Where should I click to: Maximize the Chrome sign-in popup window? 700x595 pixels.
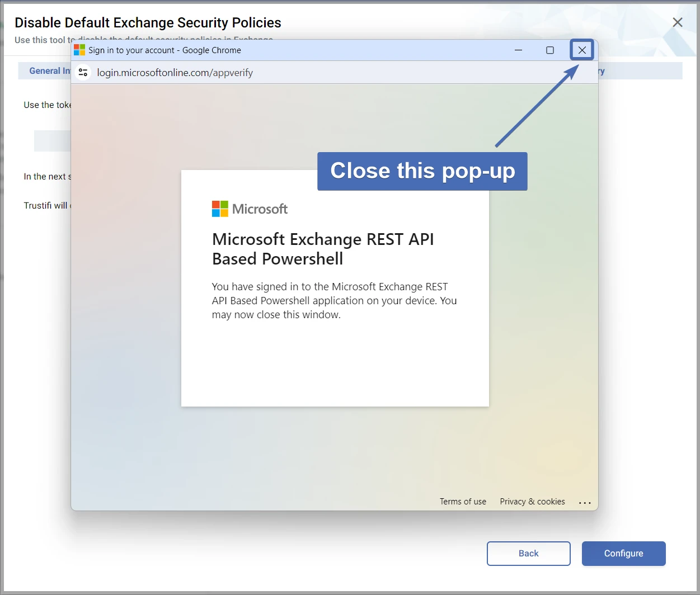(x=550, y=50)
